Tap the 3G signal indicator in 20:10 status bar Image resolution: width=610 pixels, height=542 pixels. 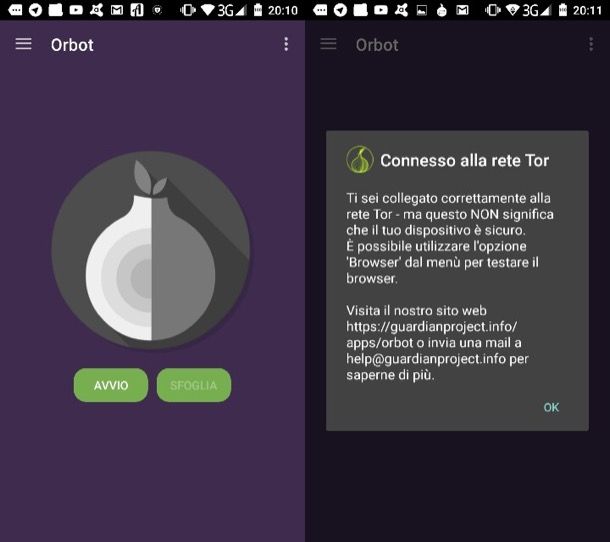[232, 10]
